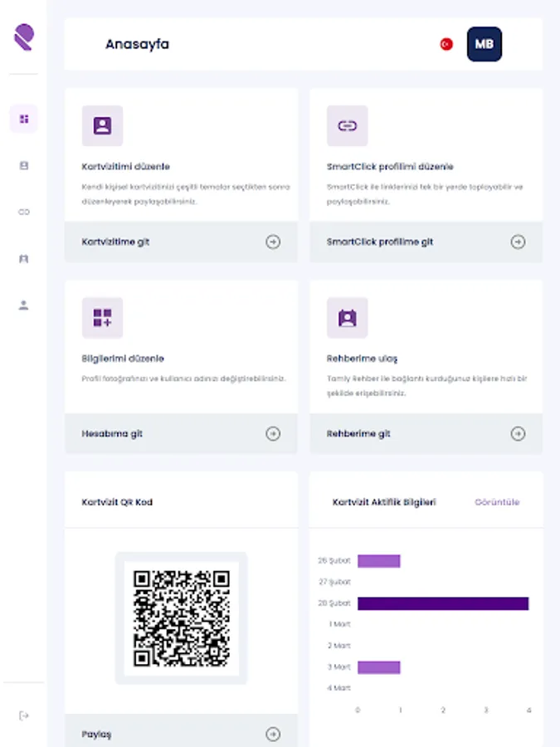The height and width of the screenshot is (747, 560).
Task: Click the Kartvizitimi düzenle card icon
Action: pos(102,126)
